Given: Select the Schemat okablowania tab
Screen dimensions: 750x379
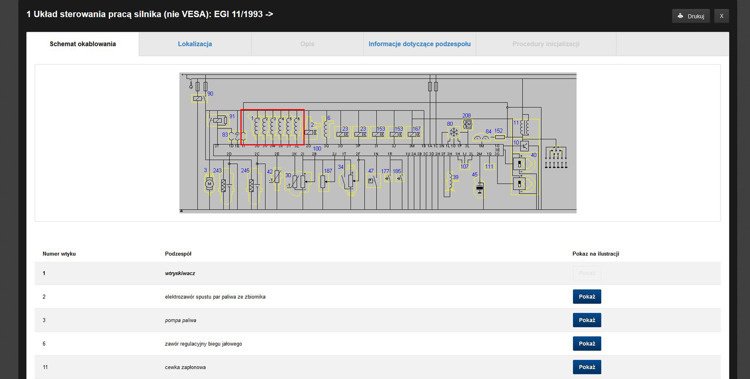Looking at the screenshot, I should pos(83,44).
